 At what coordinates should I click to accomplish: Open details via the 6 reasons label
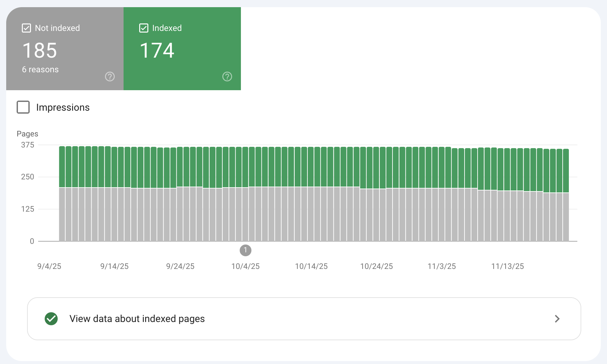40,69
